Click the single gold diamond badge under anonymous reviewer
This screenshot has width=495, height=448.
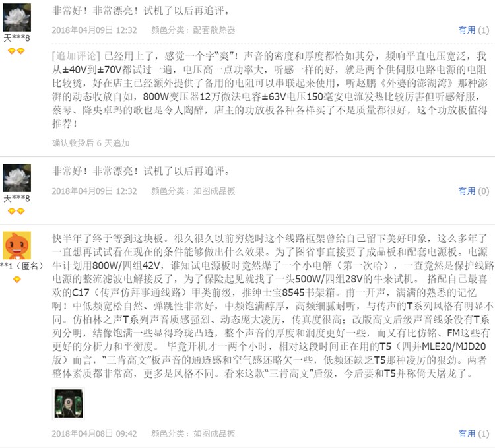[16, 279]
